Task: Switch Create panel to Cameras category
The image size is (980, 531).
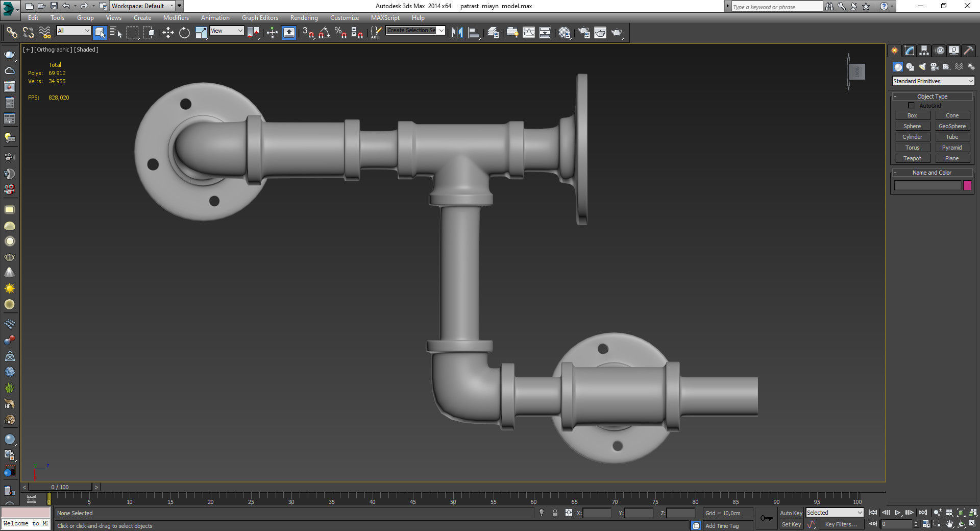Action: pos(935,67)
